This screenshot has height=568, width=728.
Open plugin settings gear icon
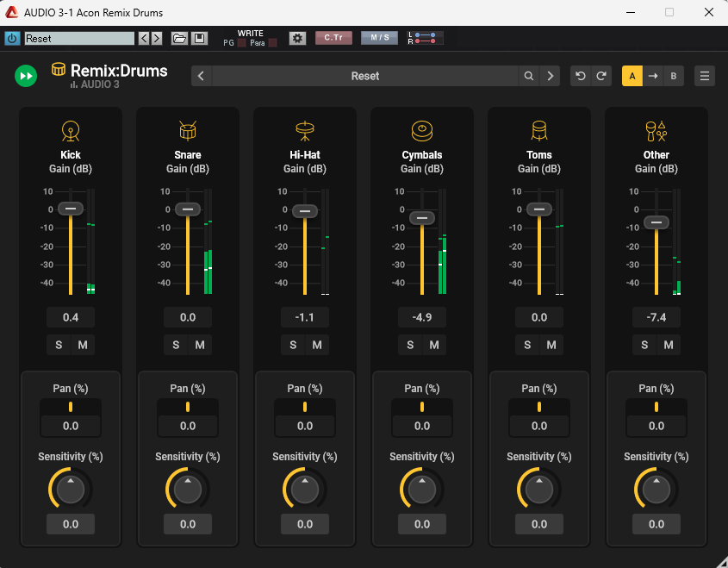click(x=297, y=38)
